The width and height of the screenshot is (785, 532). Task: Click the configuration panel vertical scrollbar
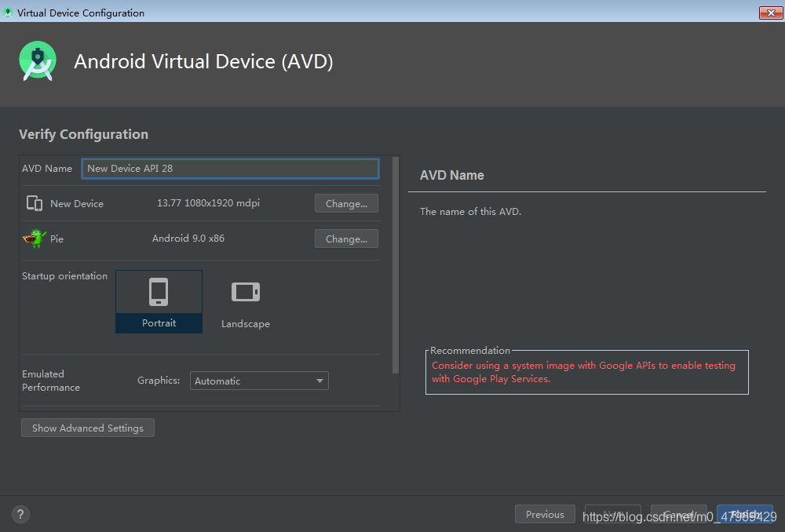coord(396,265)
